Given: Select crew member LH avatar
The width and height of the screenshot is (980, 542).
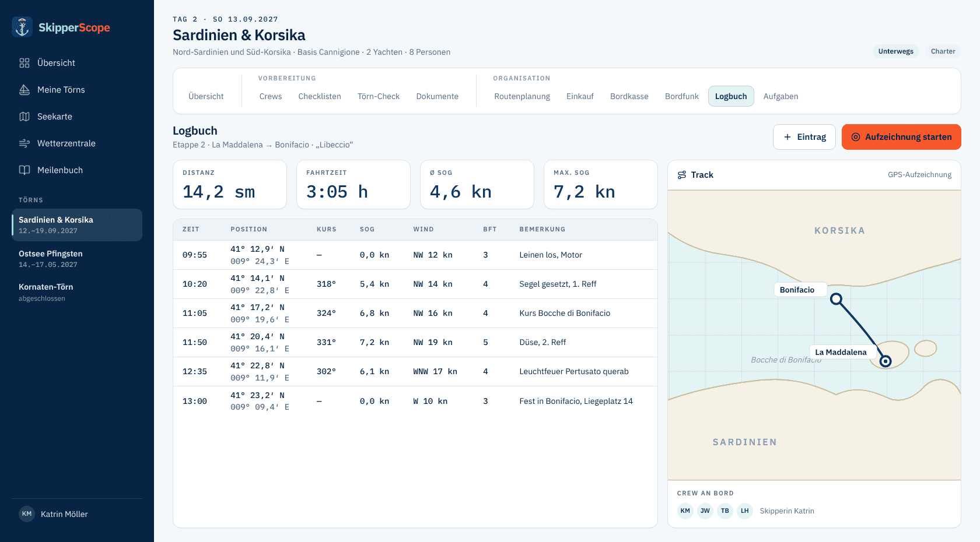Looking at the screenshot, I should click(x=745, y=511).
